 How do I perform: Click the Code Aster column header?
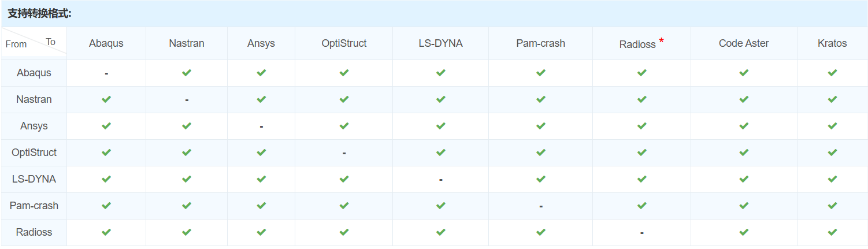point(744,43)
